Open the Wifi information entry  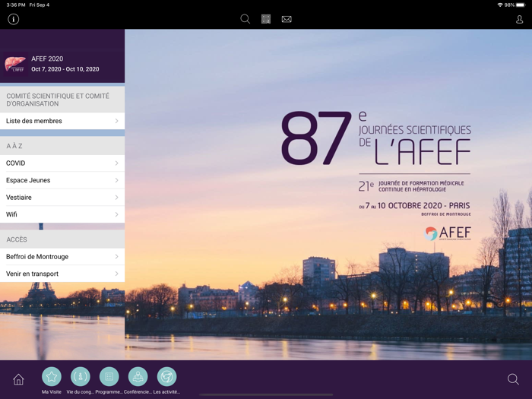click(62, 214)
